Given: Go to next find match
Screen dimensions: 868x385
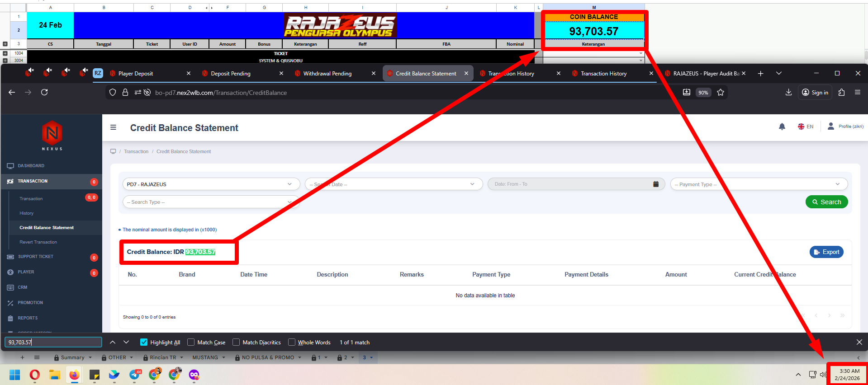Looking at the screenshot, I should point(126,343).
